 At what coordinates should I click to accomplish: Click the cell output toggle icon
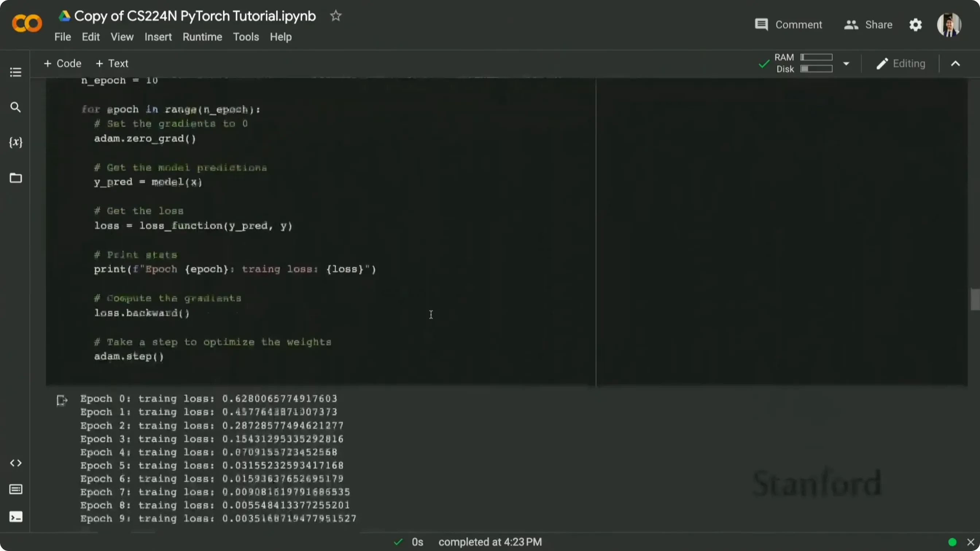(62, 400)
